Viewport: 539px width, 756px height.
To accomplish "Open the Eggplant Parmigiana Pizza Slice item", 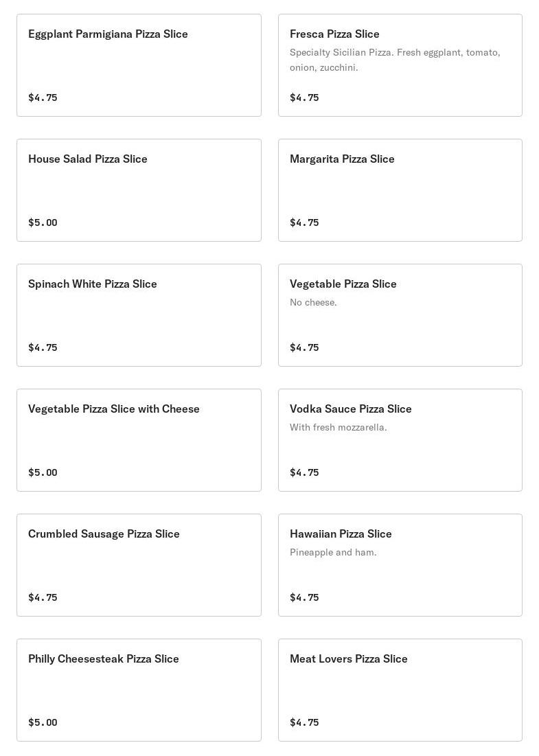I will (139, 65).
